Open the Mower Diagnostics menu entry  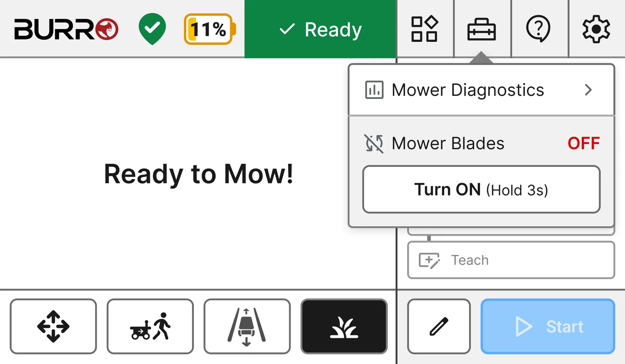click(468, 90)
